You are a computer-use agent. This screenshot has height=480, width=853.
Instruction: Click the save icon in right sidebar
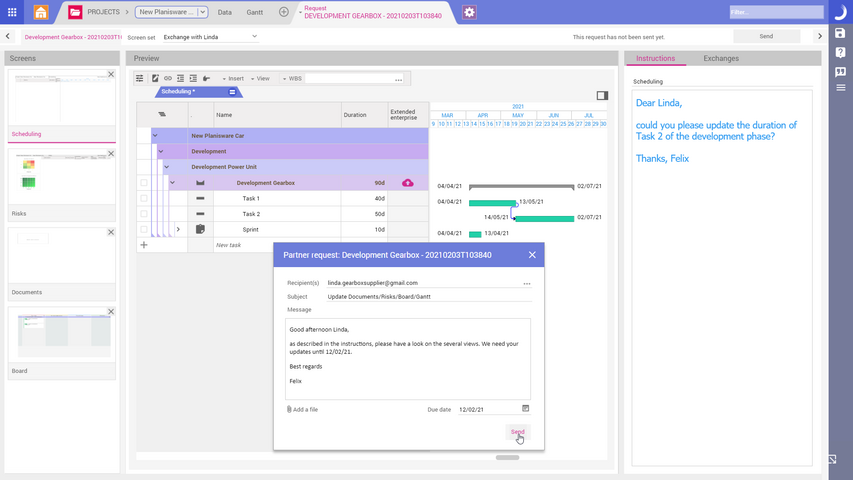[x=840, y=33]
